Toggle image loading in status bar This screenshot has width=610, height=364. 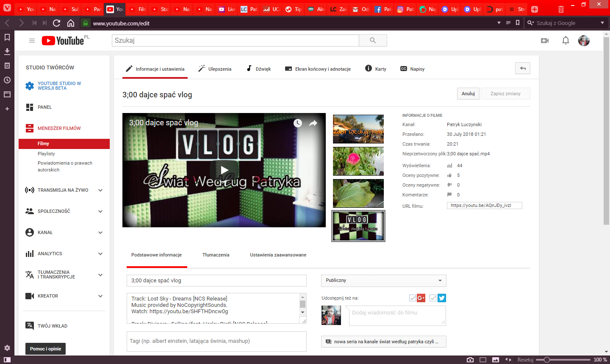coord(496,360)
